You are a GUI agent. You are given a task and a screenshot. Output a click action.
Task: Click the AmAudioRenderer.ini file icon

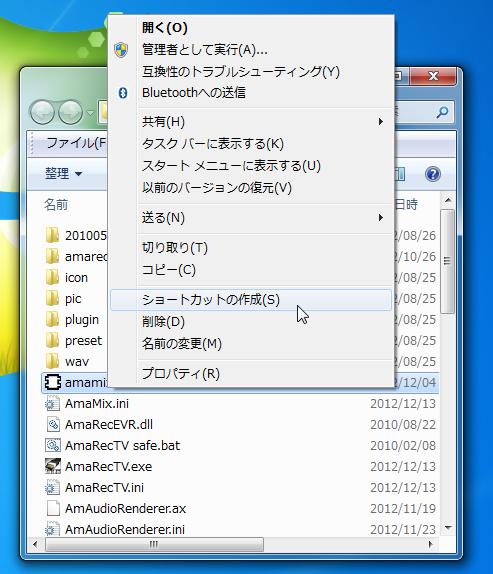[x=52, y=529]
